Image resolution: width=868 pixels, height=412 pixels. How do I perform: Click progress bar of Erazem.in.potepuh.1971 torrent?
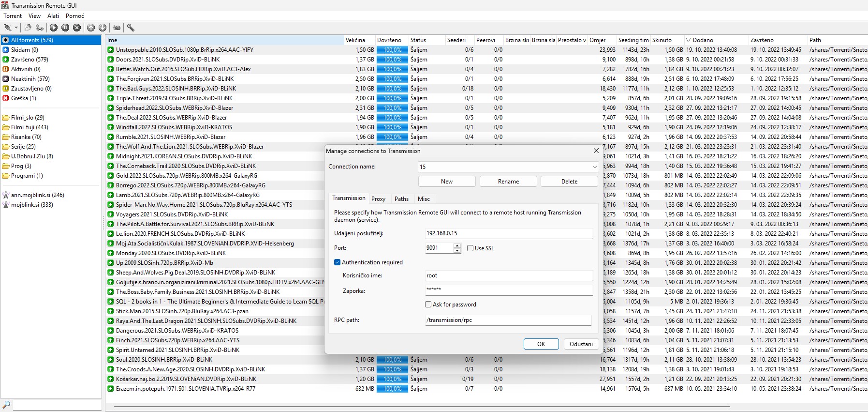pos(392,389)
